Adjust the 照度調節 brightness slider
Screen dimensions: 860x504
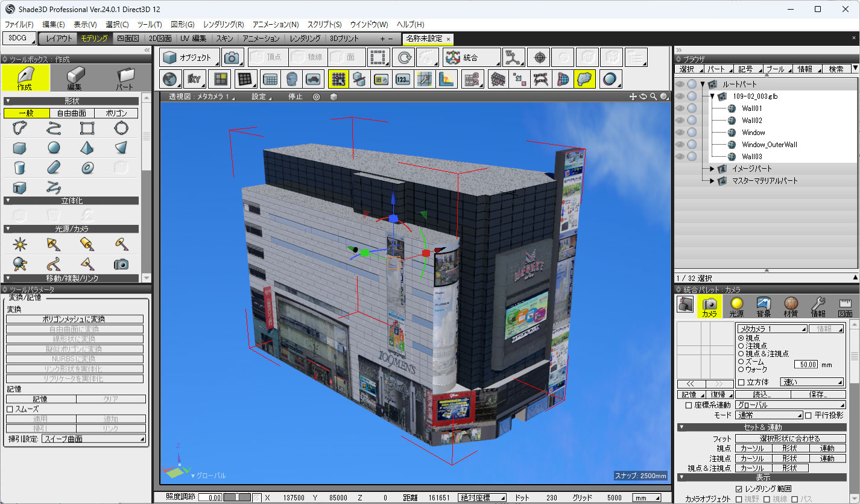click(237, 498)
